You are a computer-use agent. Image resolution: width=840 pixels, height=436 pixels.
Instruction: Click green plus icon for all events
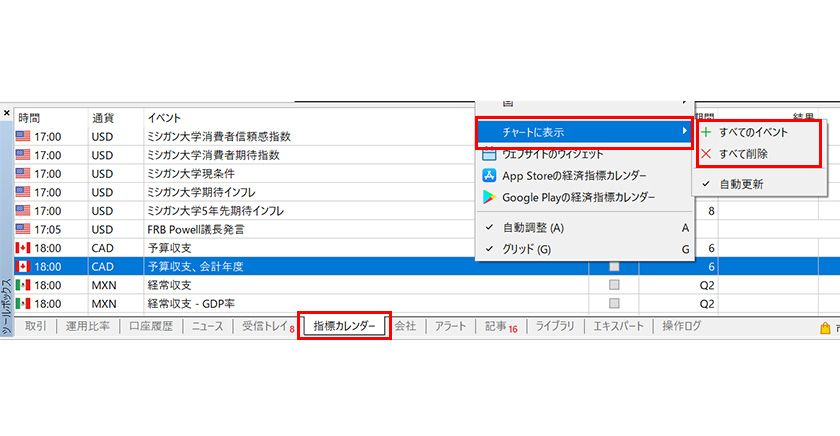click(706, 132)
